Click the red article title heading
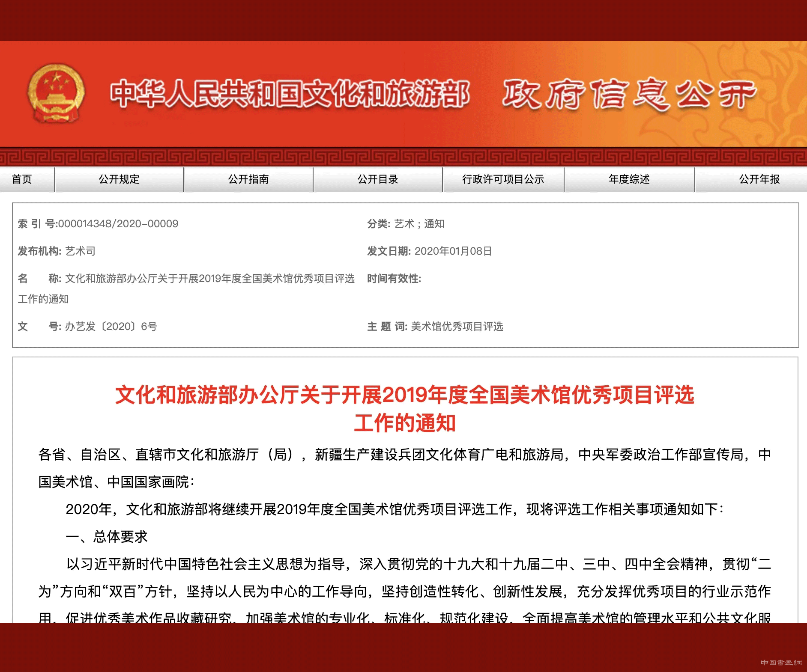 [405, 409]
